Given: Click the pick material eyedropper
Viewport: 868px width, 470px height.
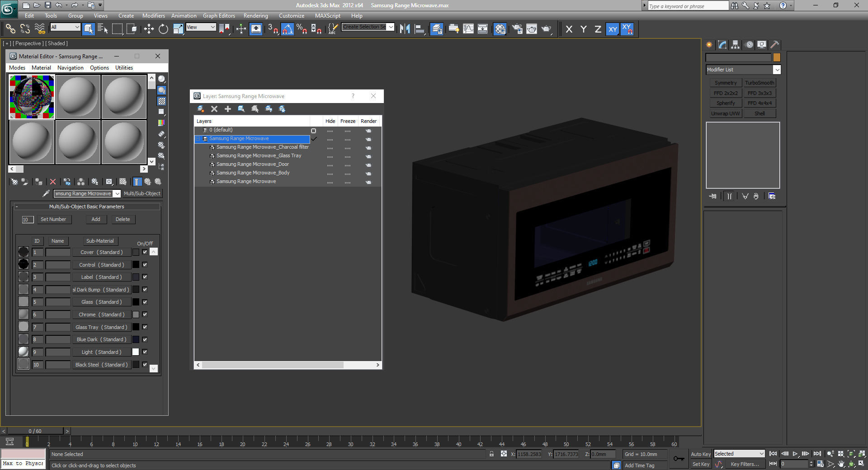Looking at the screenshot, I should [x=46, y=193].
